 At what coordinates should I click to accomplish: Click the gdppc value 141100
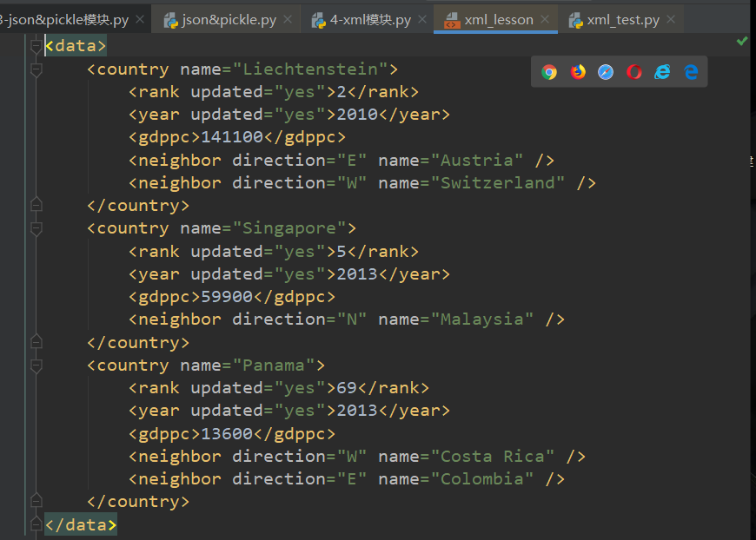(232, 137)
